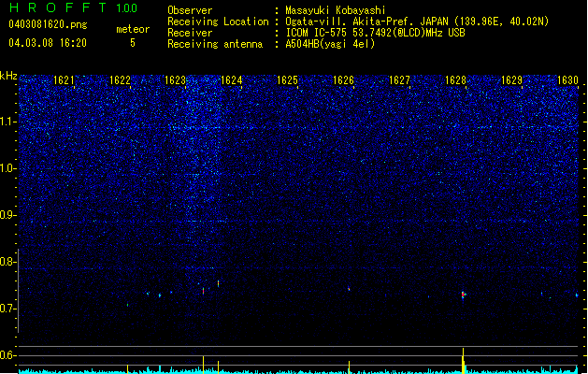This screenshot has height=374, width=588.
Task: Click the Receiving antenna label
Action: (215, 44)
